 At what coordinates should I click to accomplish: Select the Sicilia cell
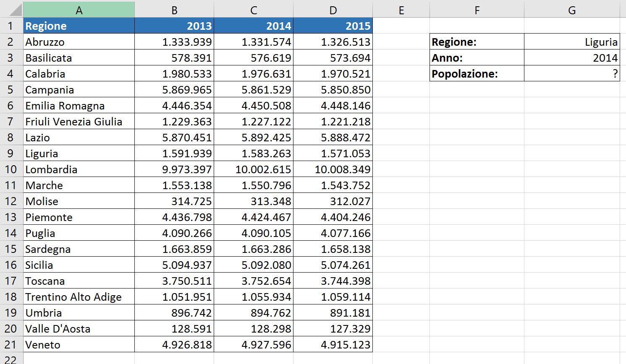point(79,265)
